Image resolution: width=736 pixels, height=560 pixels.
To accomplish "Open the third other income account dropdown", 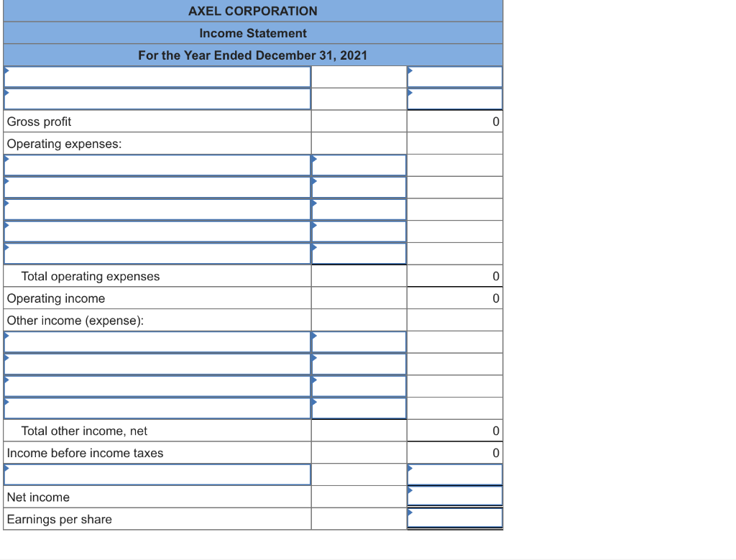I will coord(157,386).
